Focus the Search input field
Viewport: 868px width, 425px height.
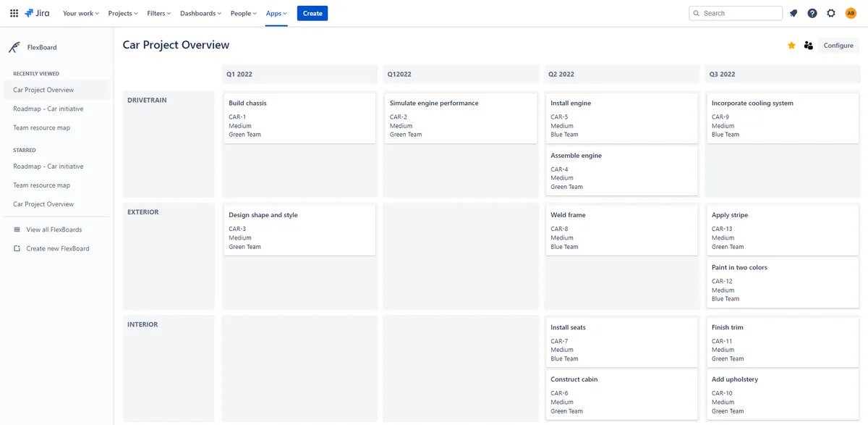(736, 13)
